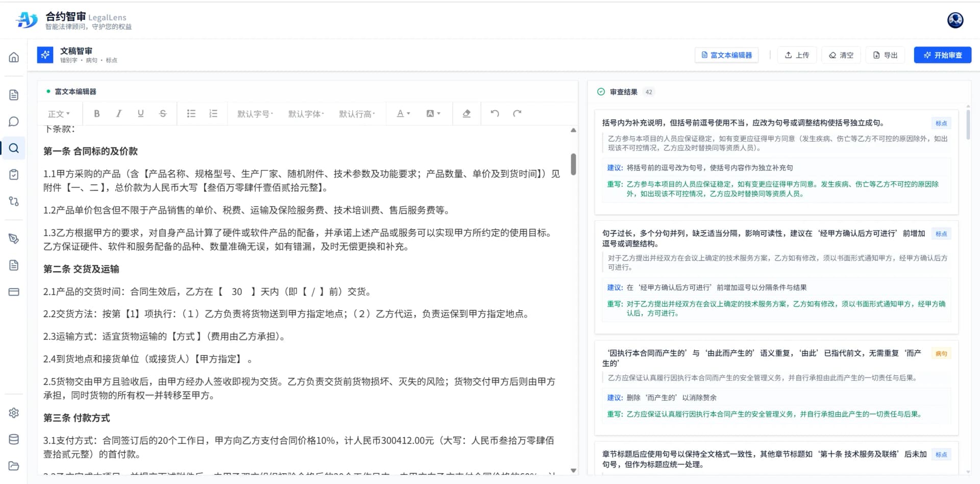
Task: Click clause 1.2 产品单价包含 line
Action: [246, 210]
